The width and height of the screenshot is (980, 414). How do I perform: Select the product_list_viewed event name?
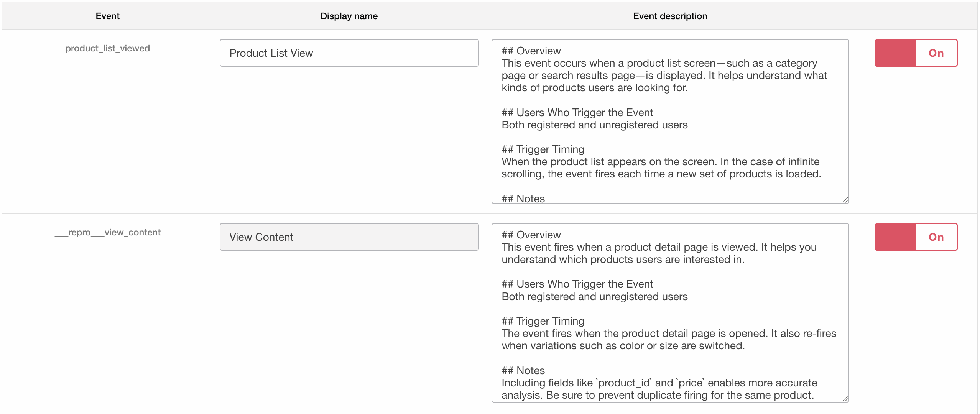(107, 48)
